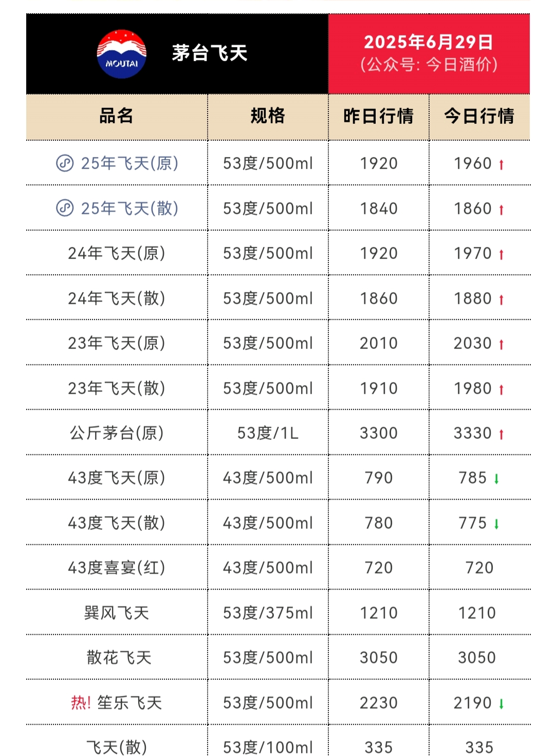
Task: Click the red up arrow next to 1960
Action: pyautogui.click(x=501, y=164)
